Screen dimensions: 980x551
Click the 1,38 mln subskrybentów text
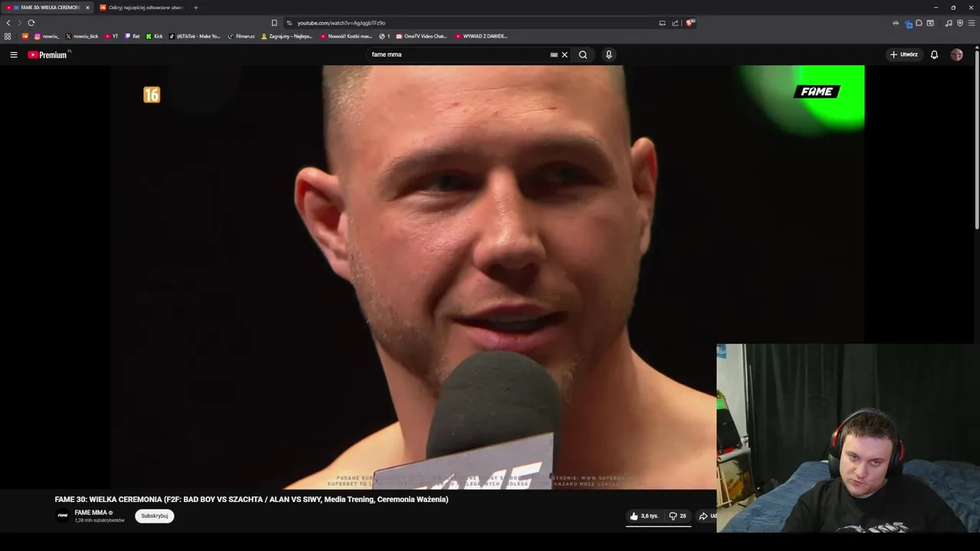coord(100,520)
